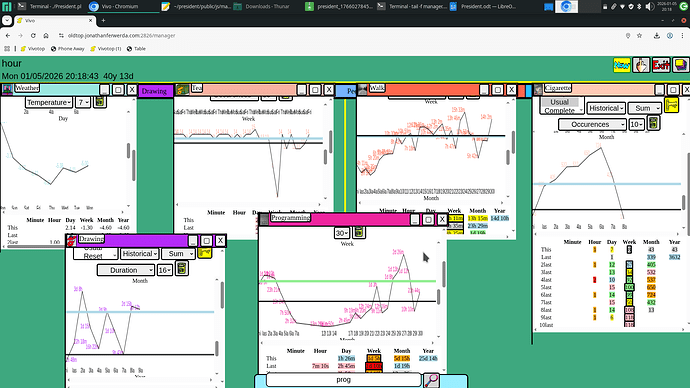The height and width of the screenshot is (388, 690).
Task: Switch to Downloads - Thunar taskbar item
Action: (263, 7)
